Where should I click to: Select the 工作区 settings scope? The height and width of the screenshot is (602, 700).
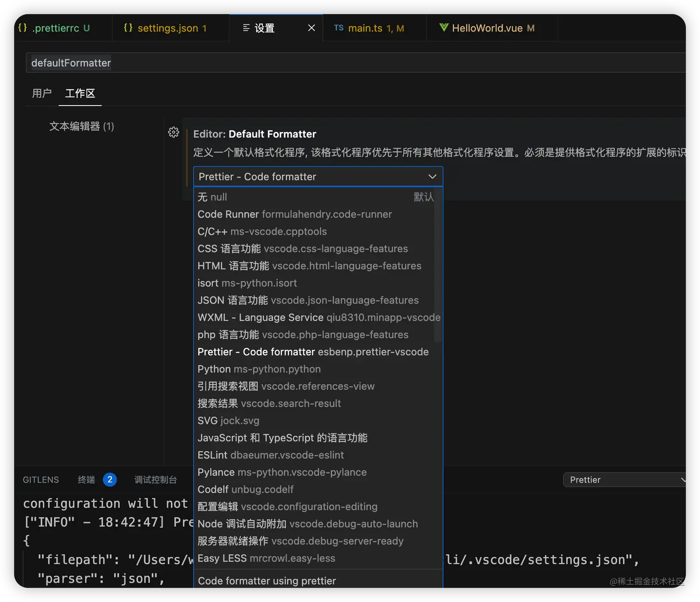(80, 93)
